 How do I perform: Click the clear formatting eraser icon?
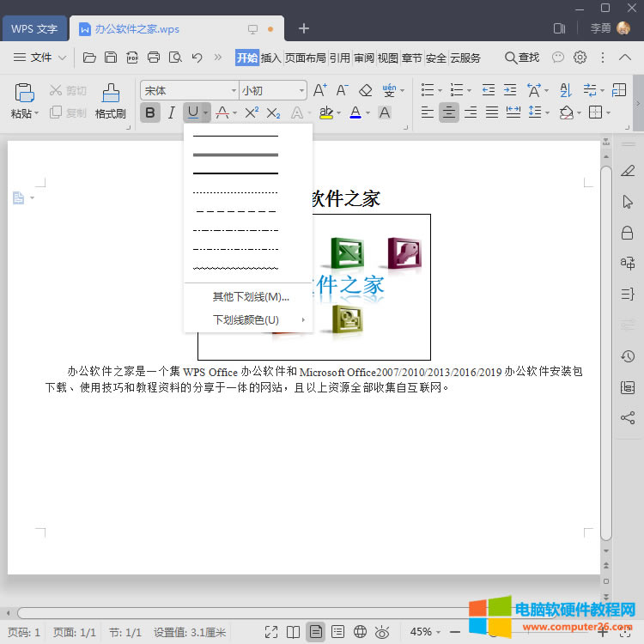pos(366,90)
